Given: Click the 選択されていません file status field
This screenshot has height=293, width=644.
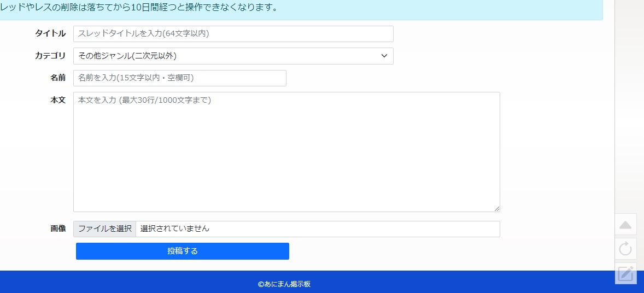Looking at the screenshot, I should (317, 229).
